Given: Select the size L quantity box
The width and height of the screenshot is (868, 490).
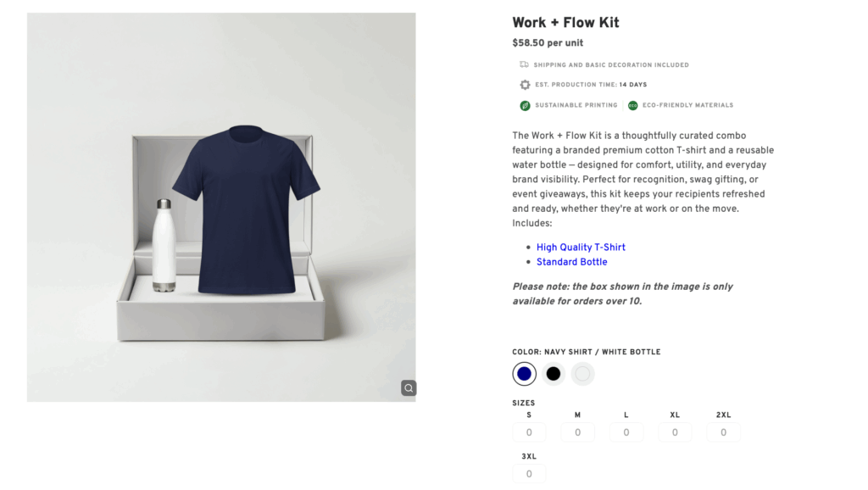Looking at the screenshot, I should (626, 432).
